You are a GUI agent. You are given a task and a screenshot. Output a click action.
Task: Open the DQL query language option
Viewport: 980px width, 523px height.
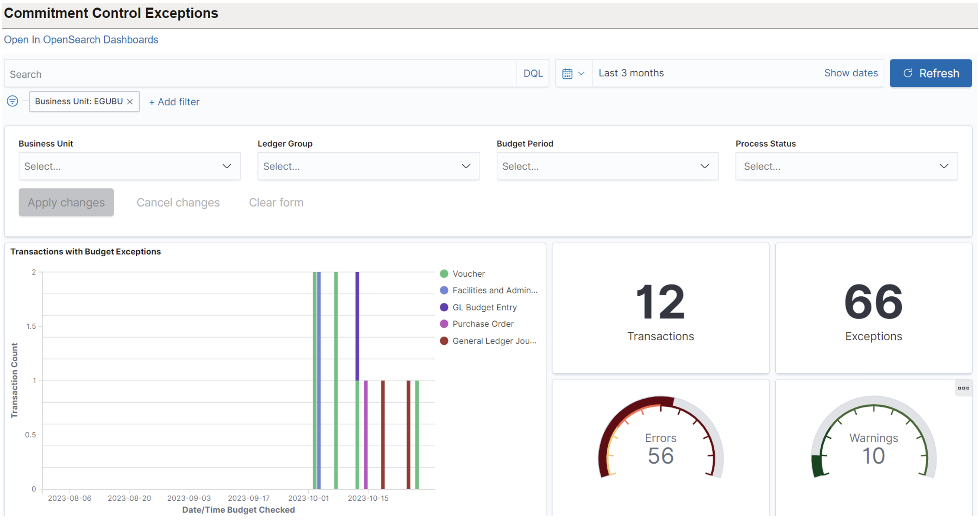533,73
